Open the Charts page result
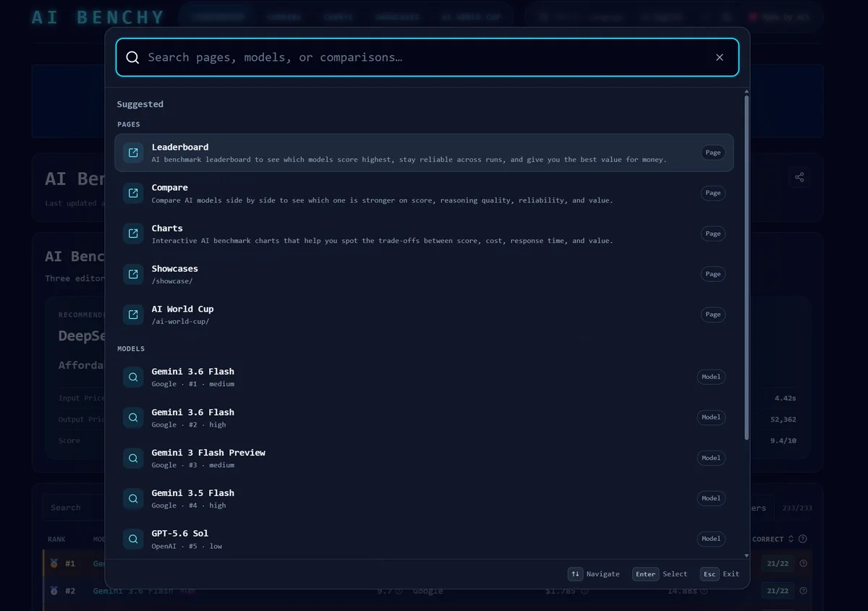868x611 pixels. pyautogui.click(x=424, y=234)
